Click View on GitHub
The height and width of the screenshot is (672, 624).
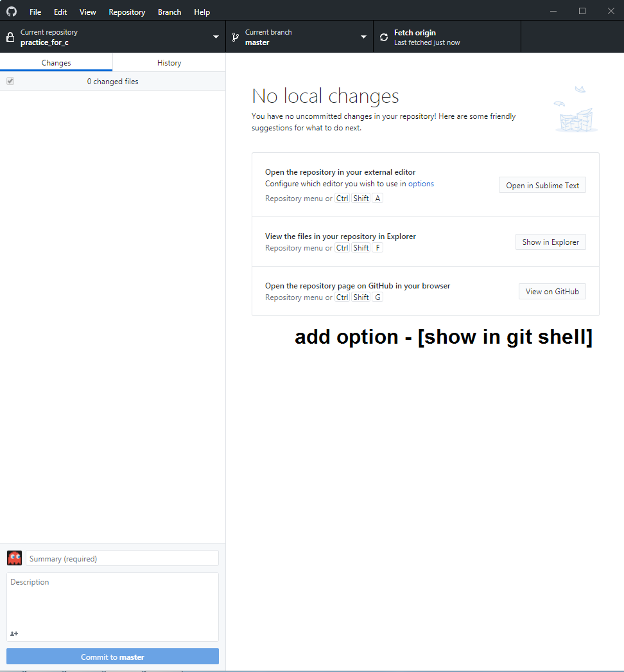pos(552,291)
